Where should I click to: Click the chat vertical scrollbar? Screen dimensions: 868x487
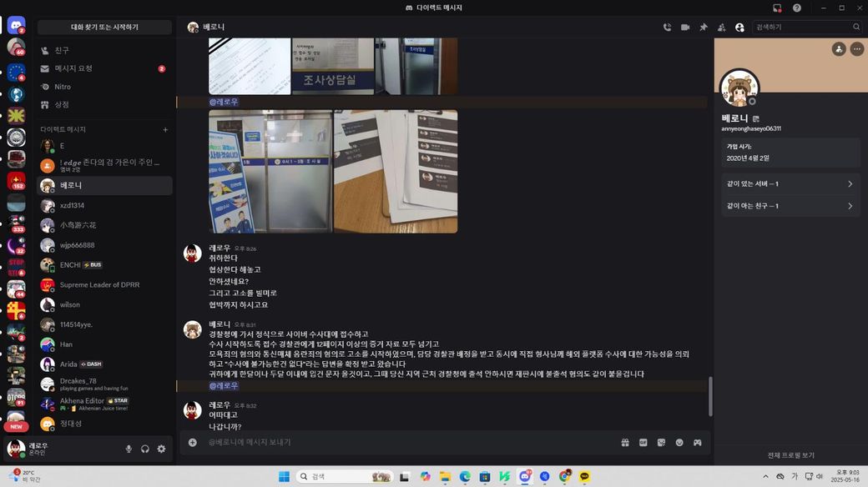point(710,396)
